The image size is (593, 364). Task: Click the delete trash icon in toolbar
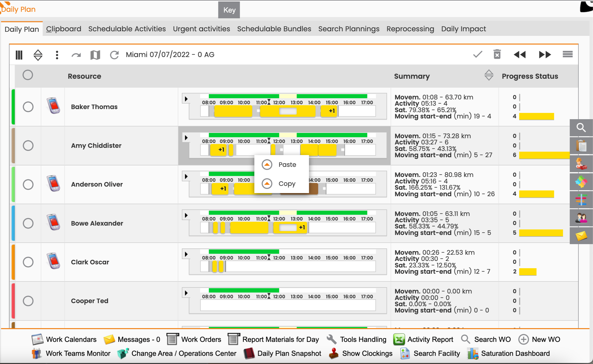point(497,54)
